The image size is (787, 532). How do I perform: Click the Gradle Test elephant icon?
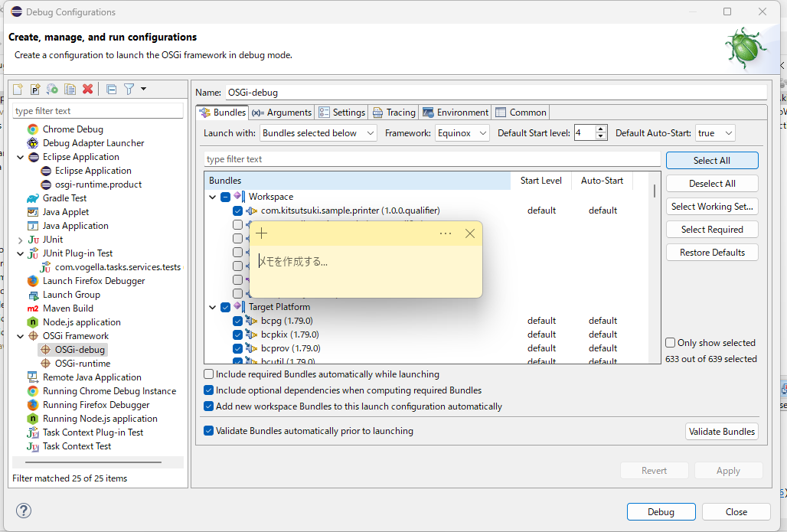(x=33, y=198)
